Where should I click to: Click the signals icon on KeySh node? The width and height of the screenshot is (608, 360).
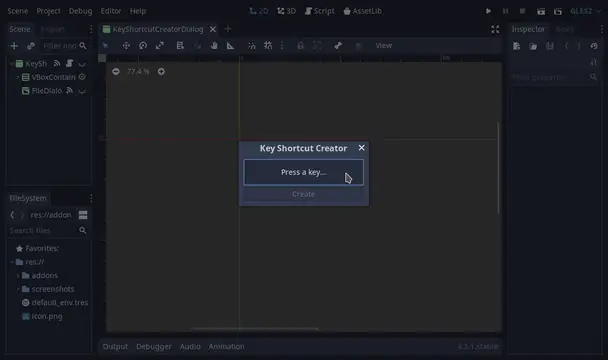[x=57, y=63]
